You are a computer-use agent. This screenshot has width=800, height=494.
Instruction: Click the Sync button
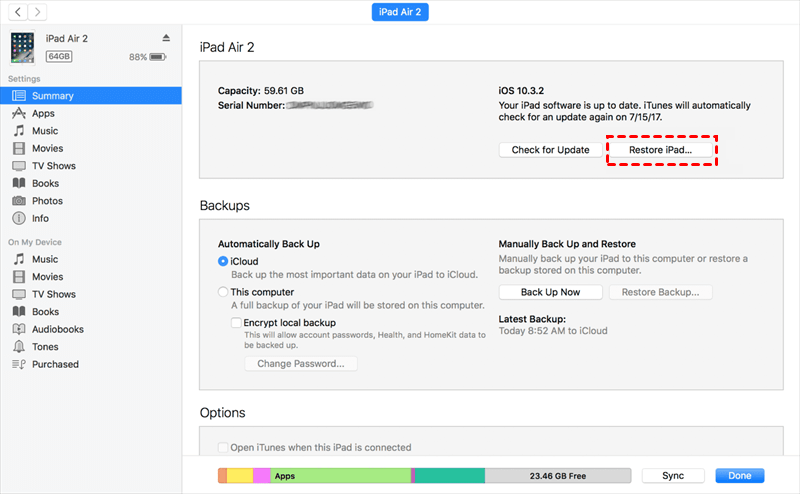[x=673, y=476]
